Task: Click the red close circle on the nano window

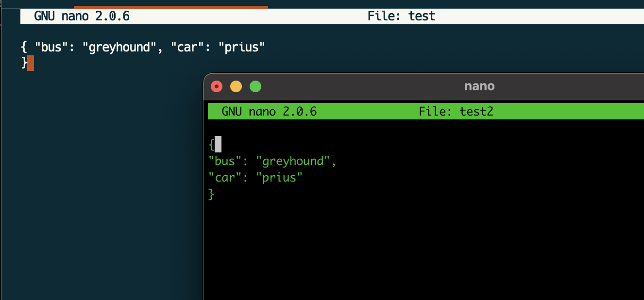Action: [216, 86]
